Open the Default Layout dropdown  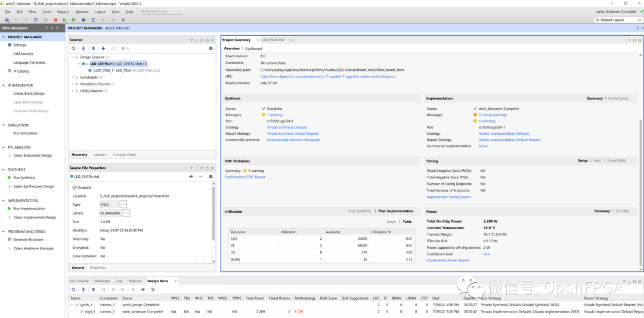point(617,20)
